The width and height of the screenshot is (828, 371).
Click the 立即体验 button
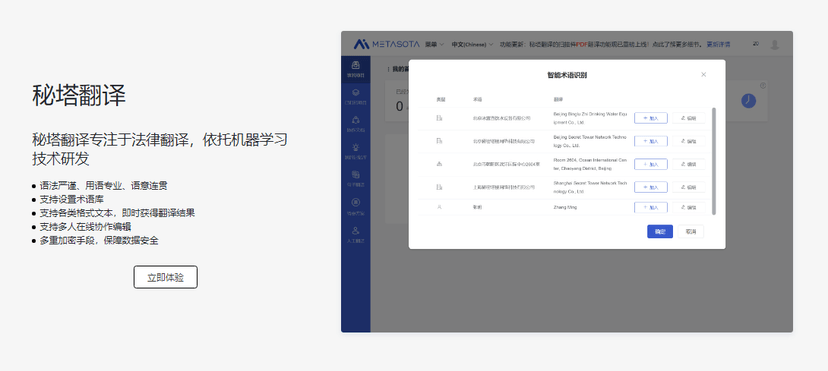tap(165, 277)
